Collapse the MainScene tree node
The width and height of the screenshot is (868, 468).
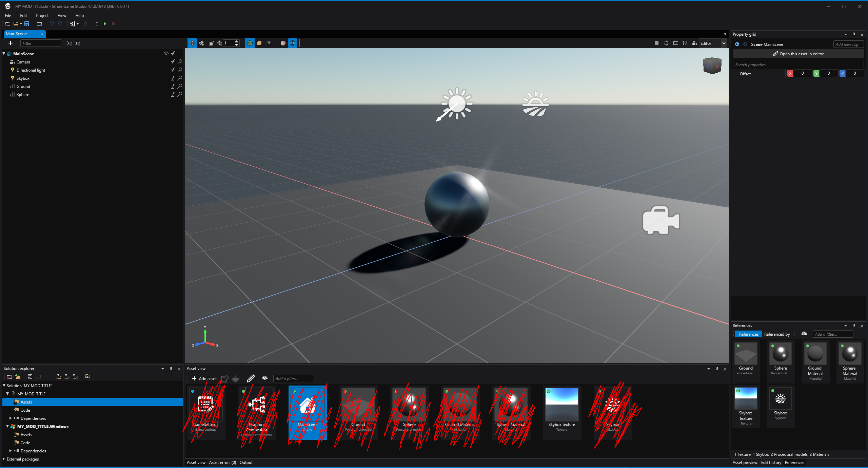point(4,54)
